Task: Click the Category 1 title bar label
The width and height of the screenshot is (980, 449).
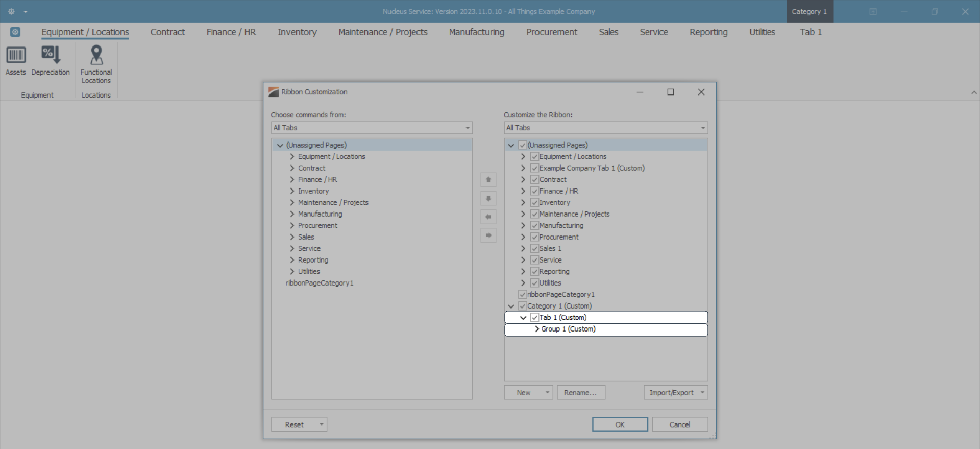Action: click(810, 12)
